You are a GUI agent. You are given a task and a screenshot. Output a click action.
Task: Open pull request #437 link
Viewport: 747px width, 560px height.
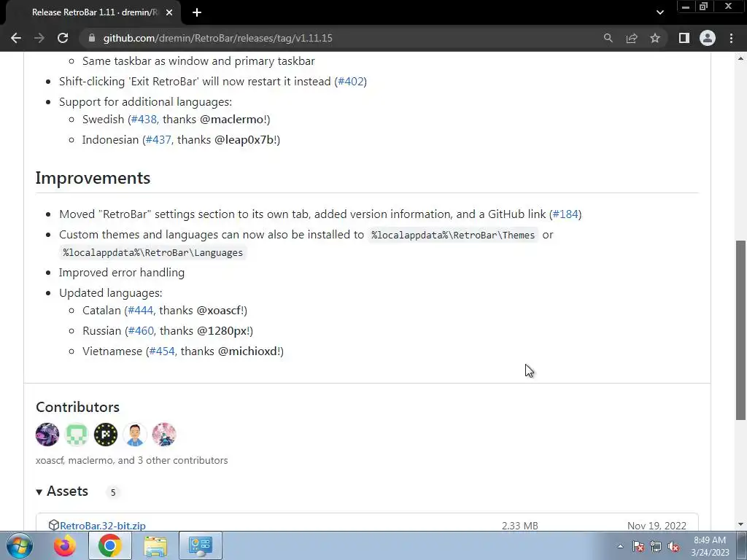[x=158, y=139]
